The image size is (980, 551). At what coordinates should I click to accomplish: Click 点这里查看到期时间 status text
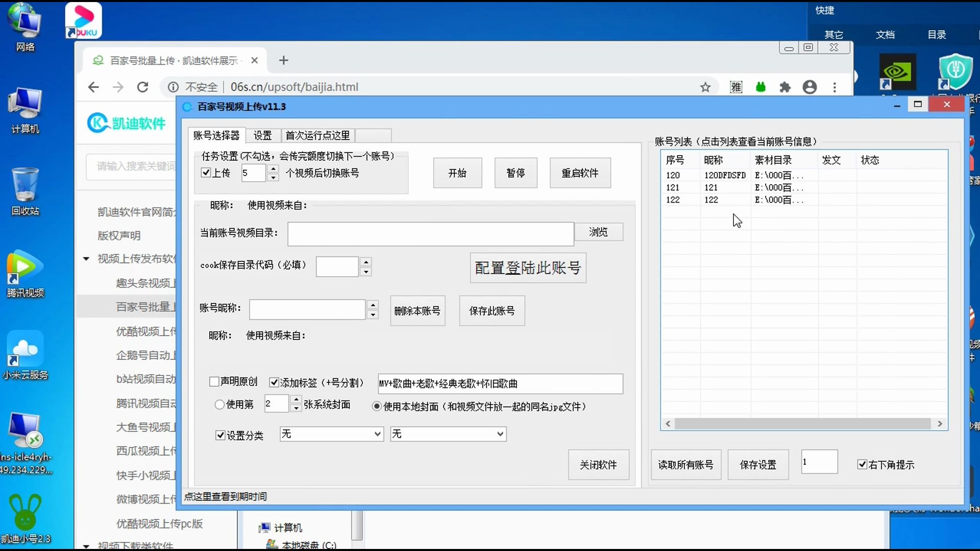tap(225, 496)
